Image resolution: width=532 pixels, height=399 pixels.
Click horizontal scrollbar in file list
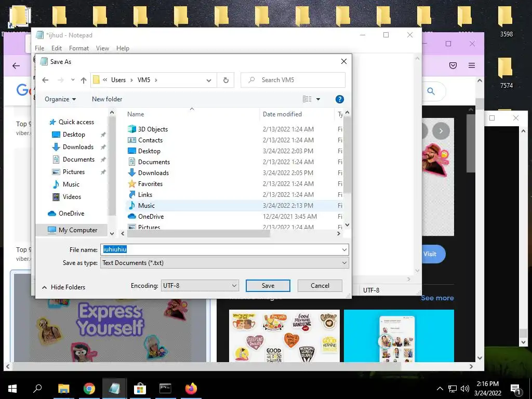pos(199,233)
